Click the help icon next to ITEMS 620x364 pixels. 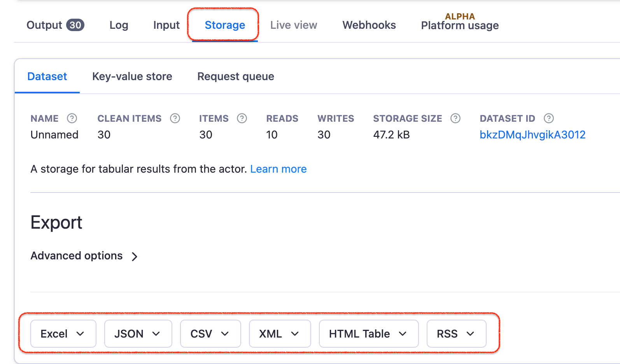click(x=242, y=118)
